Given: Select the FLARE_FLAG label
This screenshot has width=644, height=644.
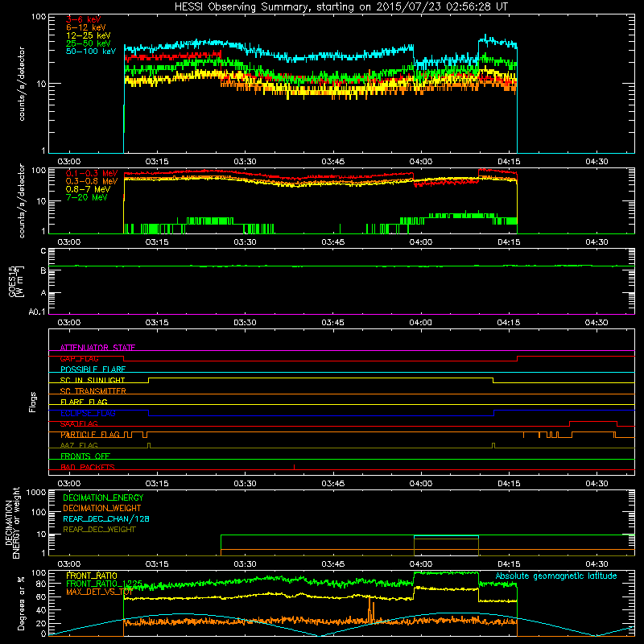Looking at the screenshot, I should (x=84, y=402).
